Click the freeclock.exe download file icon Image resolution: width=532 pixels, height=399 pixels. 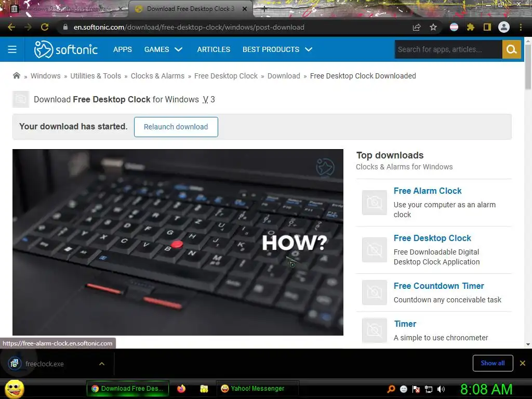click(15, 364)
